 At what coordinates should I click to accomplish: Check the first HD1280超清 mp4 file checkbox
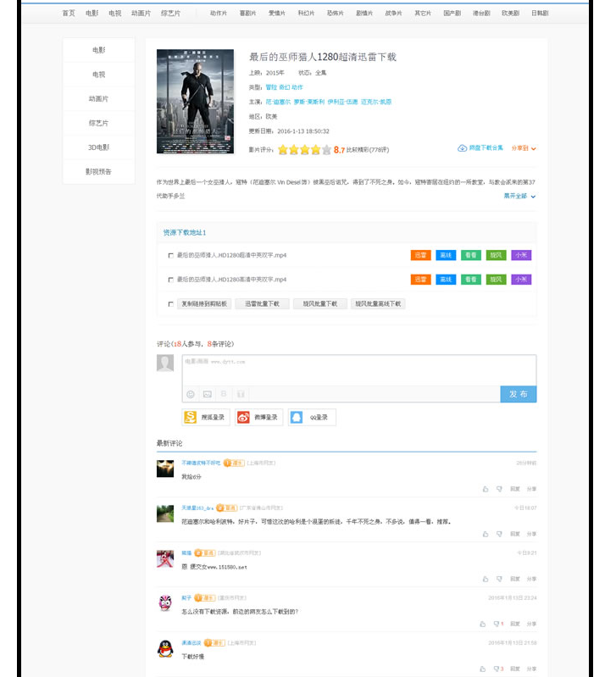(171, 255)
